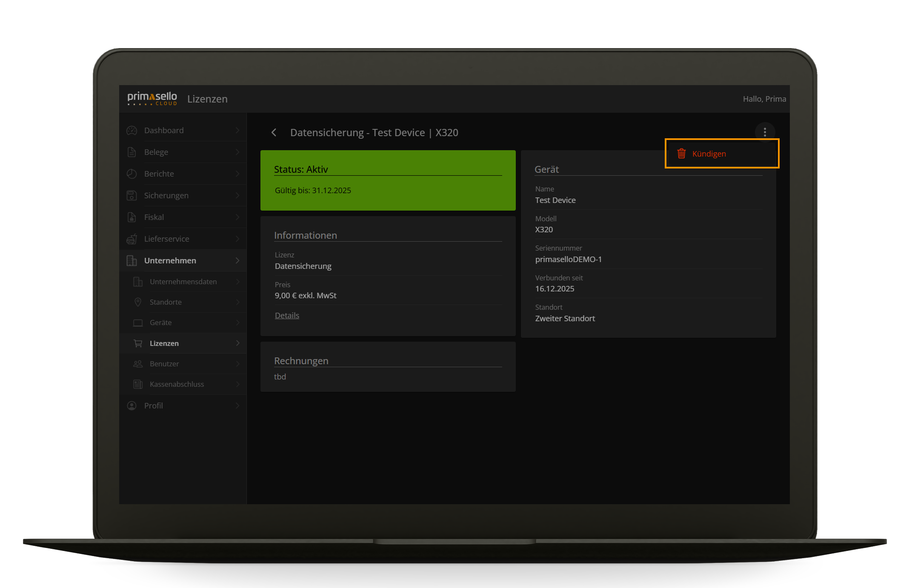Select the Belege document icon
This screenshot has width=912, height=588.
coord(132,152)
